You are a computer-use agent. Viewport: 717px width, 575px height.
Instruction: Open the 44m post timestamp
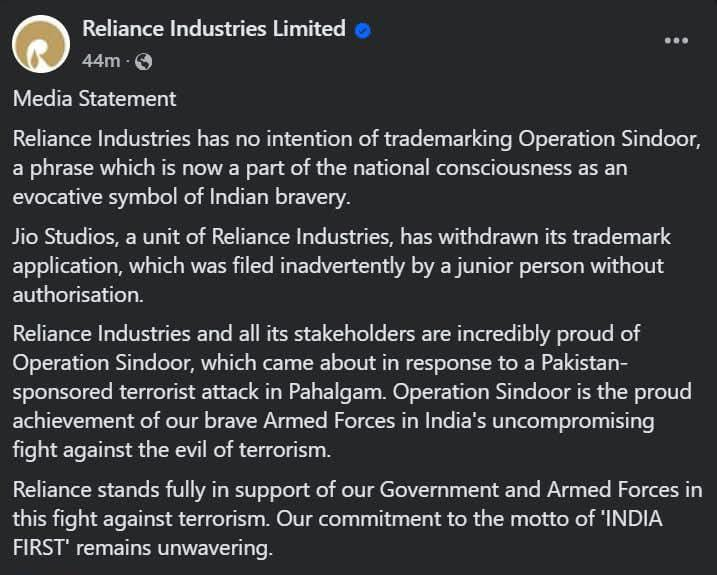100,61
